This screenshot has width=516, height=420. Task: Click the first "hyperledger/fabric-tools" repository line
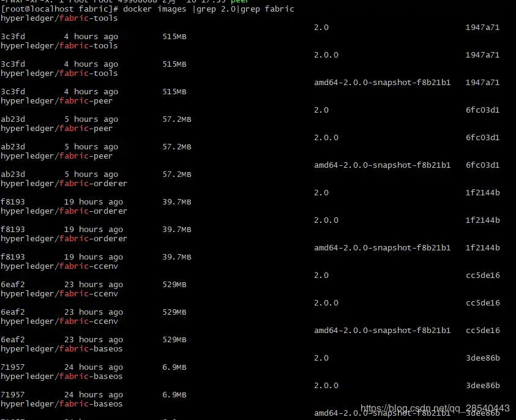click(59, 18)
